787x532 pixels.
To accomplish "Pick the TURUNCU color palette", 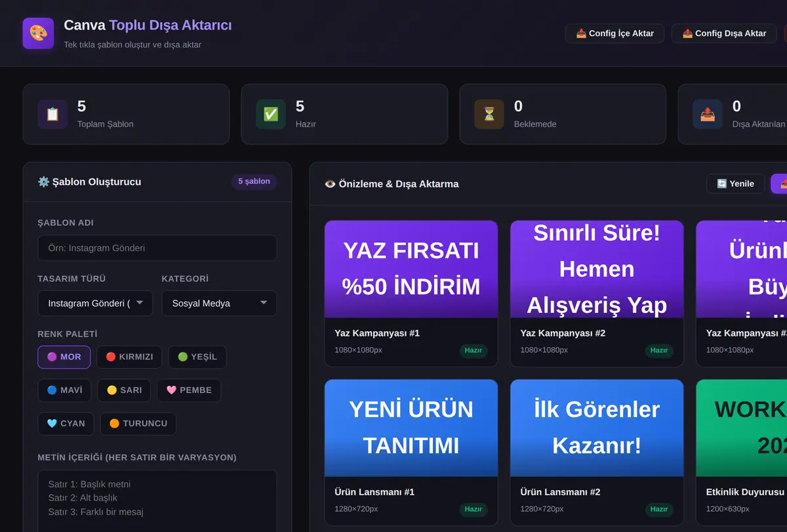I will (x=138, y=424).
